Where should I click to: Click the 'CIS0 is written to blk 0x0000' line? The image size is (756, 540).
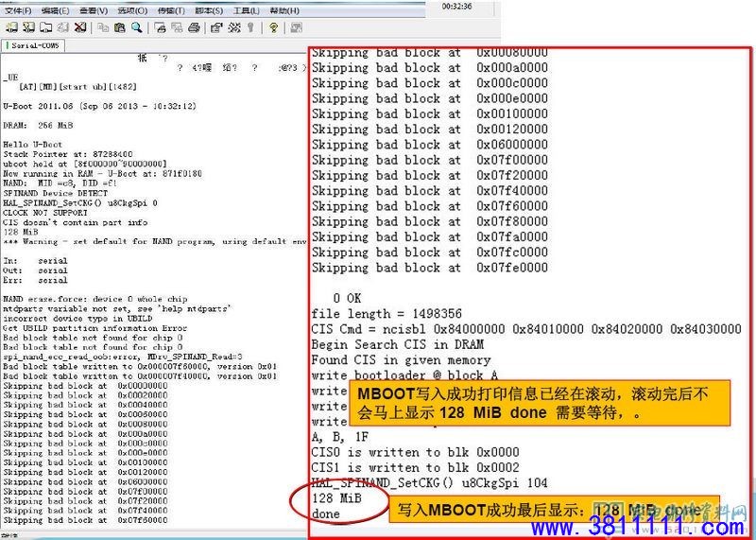click(415, 452)
